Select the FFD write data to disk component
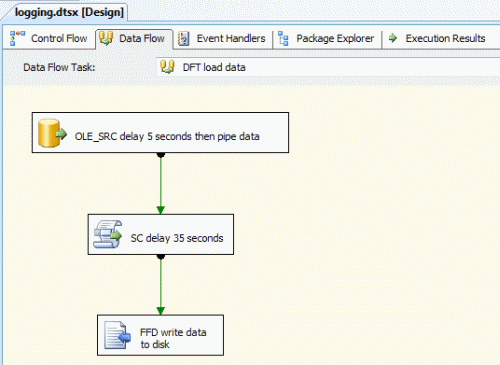500x365 pixels. [x=160, y=335]
